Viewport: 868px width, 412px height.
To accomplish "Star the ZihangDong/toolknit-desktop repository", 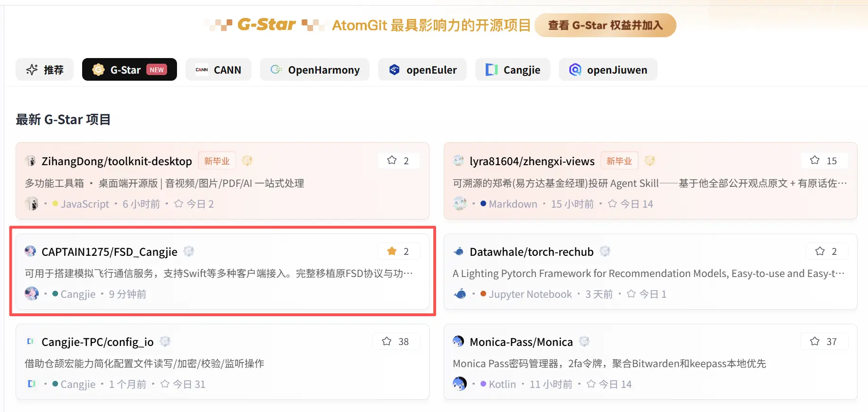I will point(398,161).
